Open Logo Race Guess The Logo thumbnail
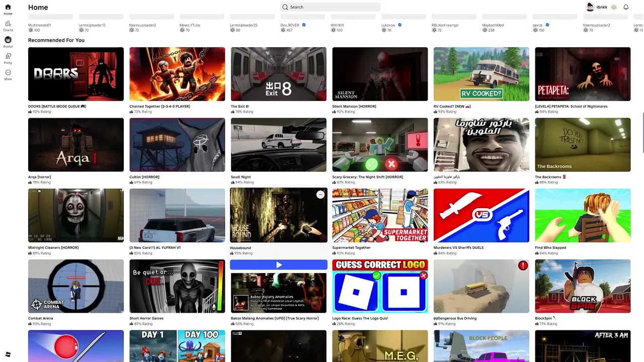The width and height of the screenshot is (644, 362). [380, 286]
